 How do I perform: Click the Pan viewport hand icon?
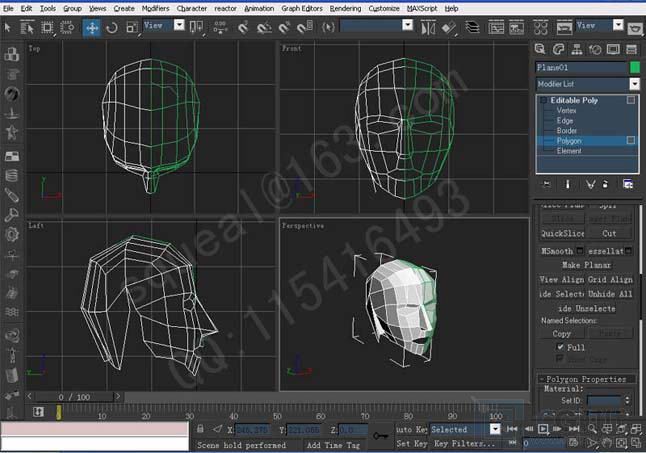click(606, 444)
